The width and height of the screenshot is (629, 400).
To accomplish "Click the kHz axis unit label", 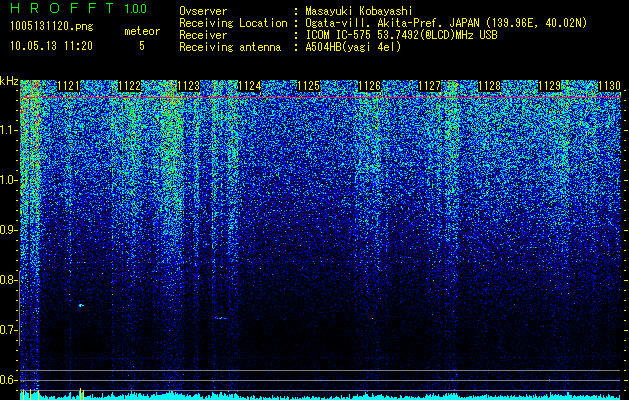I will point(9,81).
